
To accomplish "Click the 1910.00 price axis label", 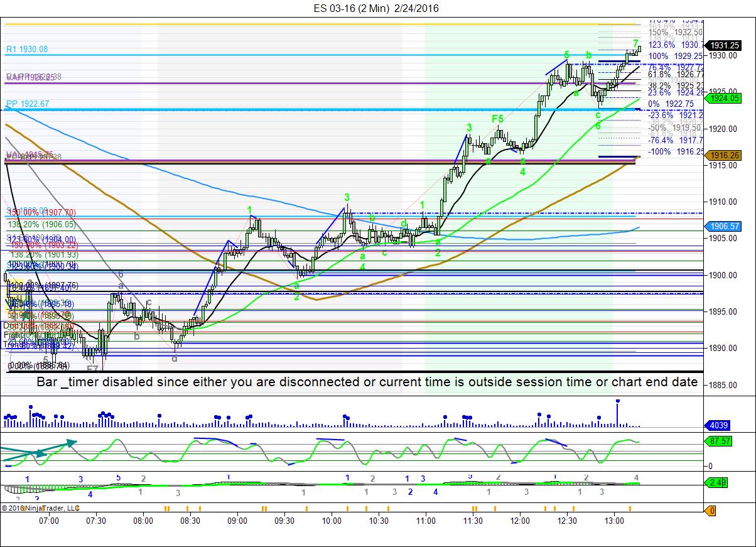I will [723, 202].
